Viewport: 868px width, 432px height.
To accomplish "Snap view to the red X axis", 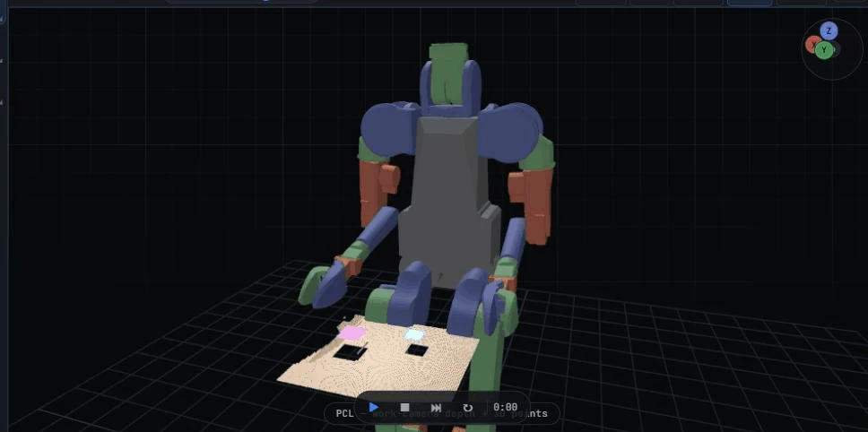I will 812,44.
